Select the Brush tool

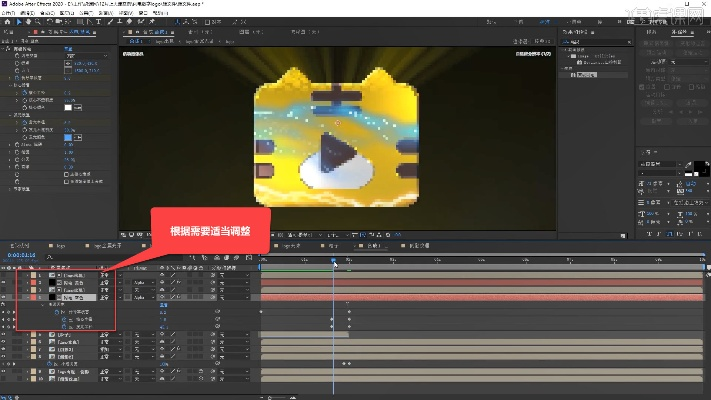coord(110,22)
